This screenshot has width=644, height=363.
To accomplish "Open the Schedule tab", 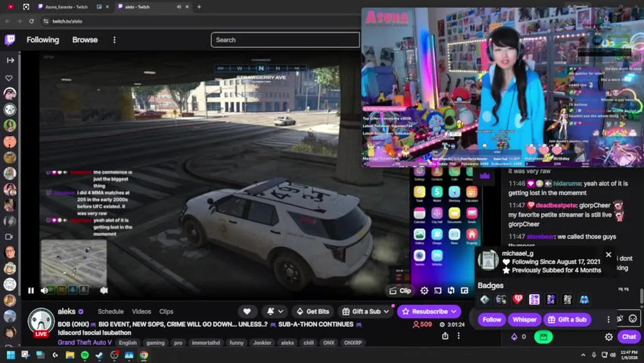I will tap(110, 312).
